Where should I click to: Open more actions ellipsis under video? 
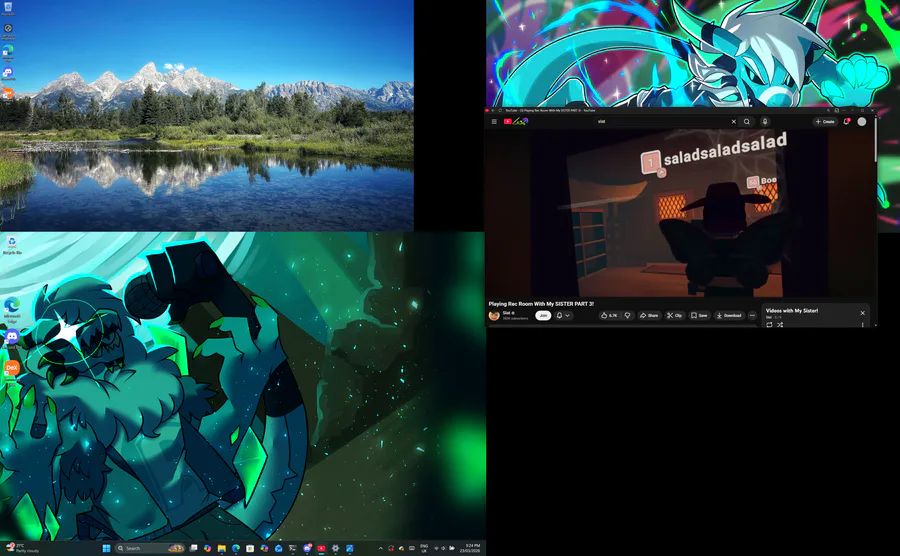tap(752, 316)
